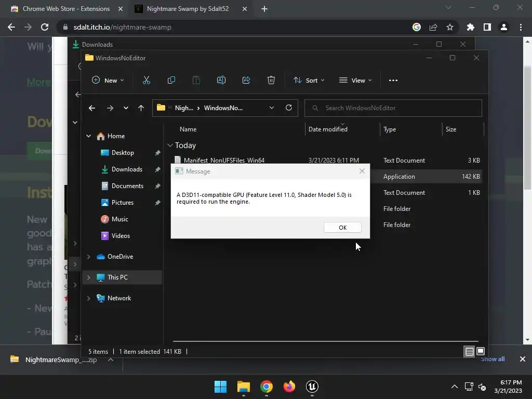The image size is (532, 399).
Task: Expand the This PC tree node
Action: [88, 277]
